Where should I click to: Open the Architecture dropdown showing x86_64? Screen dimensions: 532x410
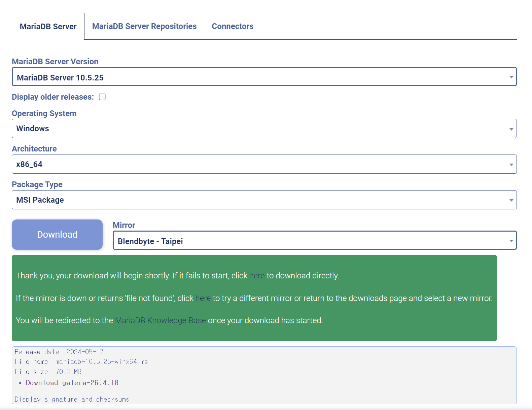[x=264, y=164]
